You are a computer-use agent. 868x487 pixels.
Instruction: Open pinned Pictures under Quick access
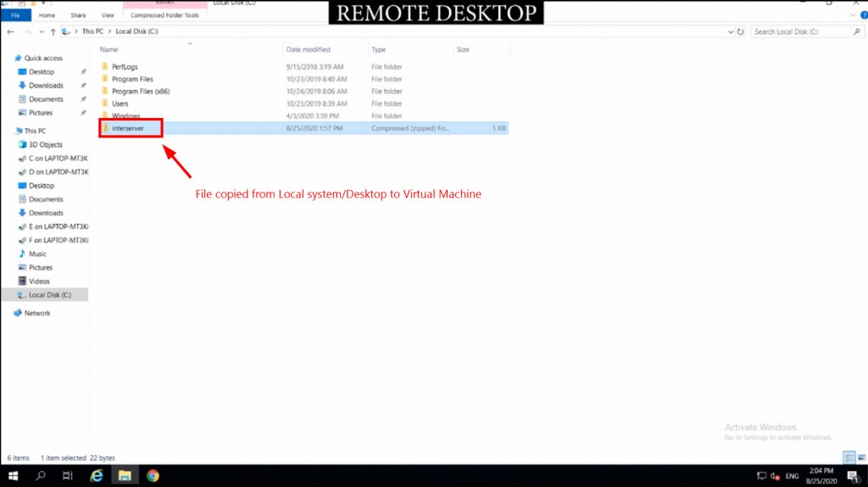pos(41,113)
